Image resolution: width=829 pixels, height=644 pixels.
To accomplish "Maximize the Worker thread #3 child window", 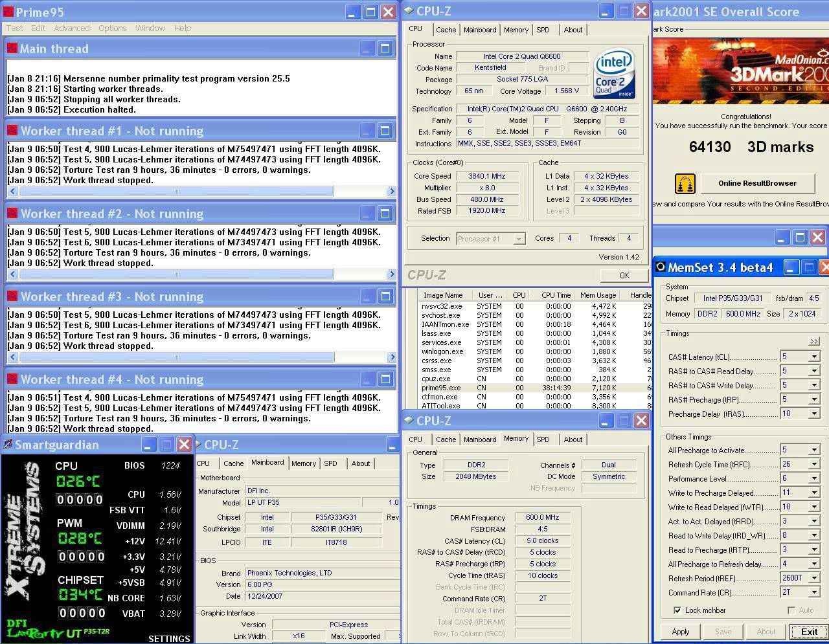I will (385, 296).
